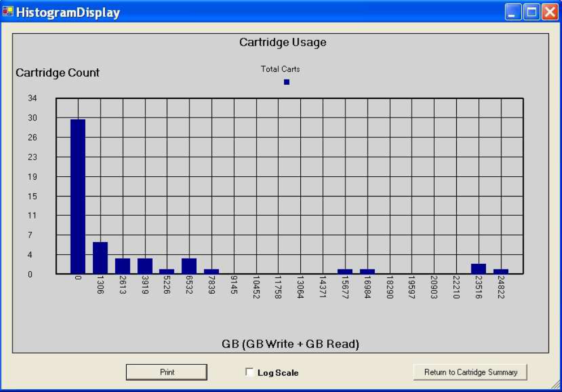Close the HistogramDisplay window
The height and width of the screenshot is (392, 562).
click(550, 12)
